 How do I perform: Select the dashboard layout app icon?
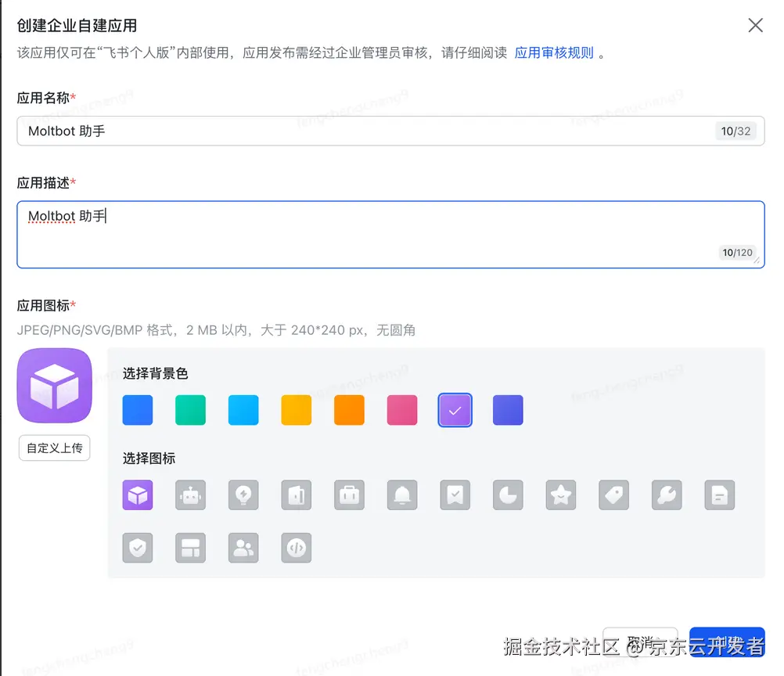tap(190, 548)
